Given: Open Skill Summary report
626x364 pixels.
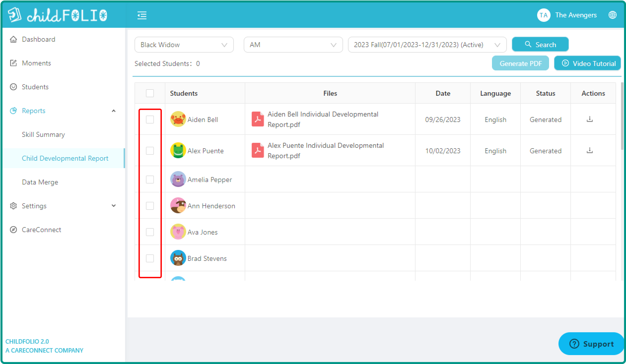Looking at the screenshot, I should coord(43,134).
